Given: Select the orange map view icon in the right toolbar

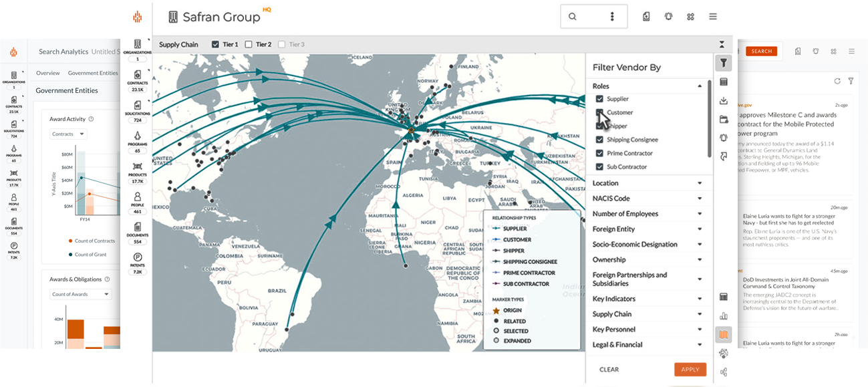Looking at the screenshot, I should (723, 334).
